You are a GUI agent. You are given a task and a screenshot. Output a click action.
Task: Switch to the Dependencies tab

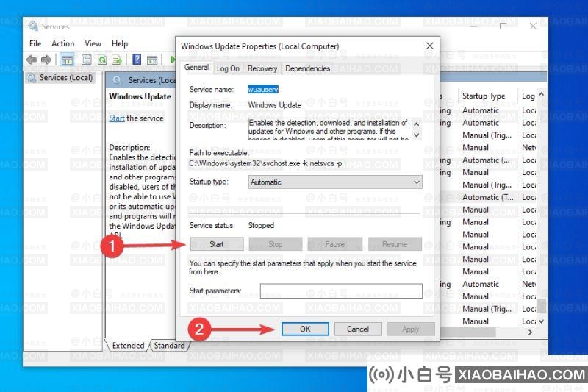307,68
